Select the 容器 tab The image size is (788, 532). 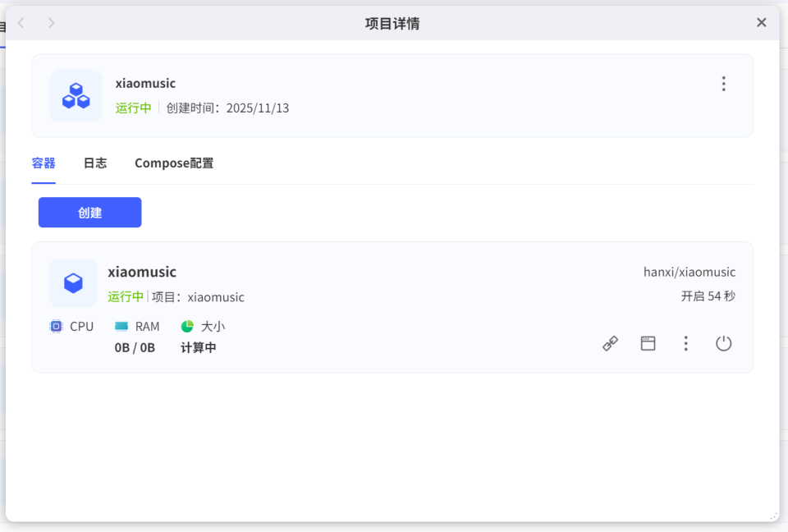click(x=44, y=163)
